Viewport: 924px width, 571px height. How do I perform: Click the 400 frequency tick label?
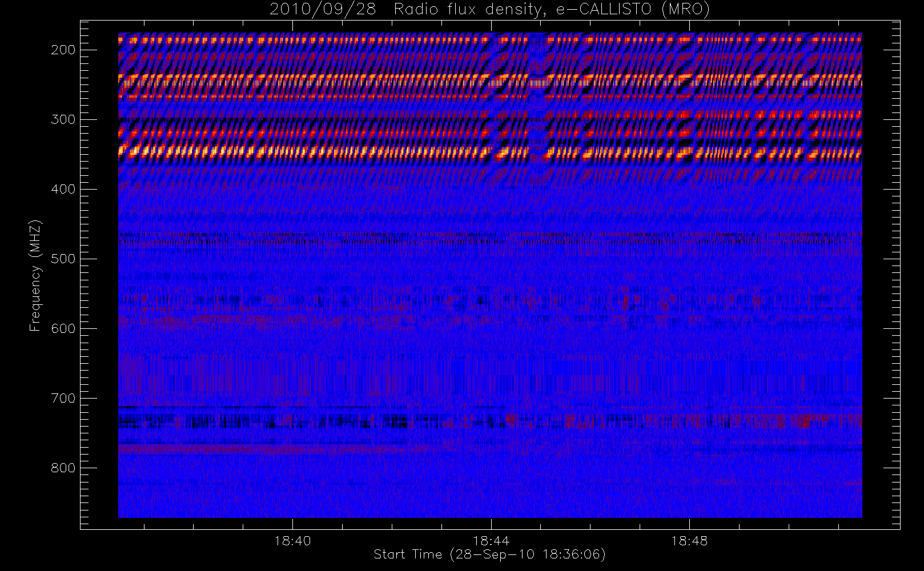[63, 189]
